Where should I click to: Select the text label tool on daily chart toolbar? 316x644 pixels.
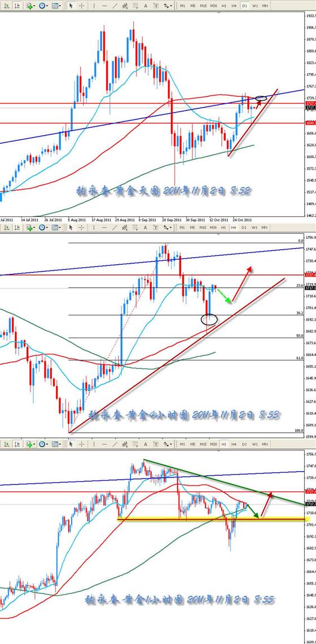[156, 6]
